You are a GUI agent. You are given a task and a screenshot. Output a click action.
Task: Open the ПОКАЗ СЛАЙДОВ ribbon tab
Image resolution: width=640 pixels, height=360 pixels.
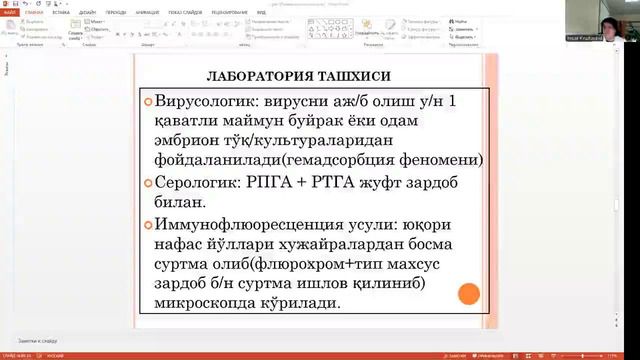[x=185, y=13]
